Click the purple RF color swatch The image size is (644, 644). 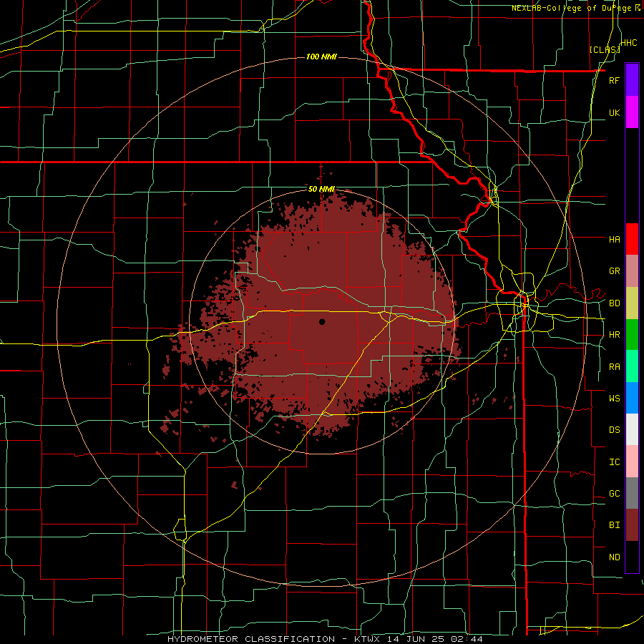[x=632, y=80]
